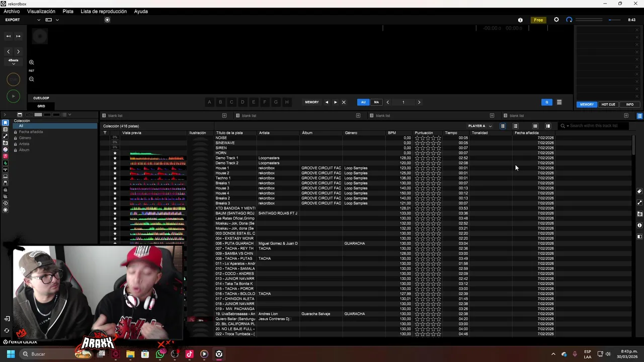Viewport: 644px width, 362px height.
Task: Select the GRID tab
Action: pyautogui.click(x=41, y=106)
